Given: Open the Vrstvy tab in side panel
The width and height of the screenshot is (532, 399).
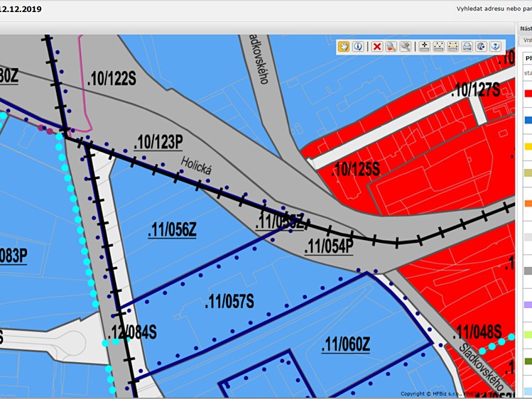Looking at the screenshot, I should tap(526, 40).
